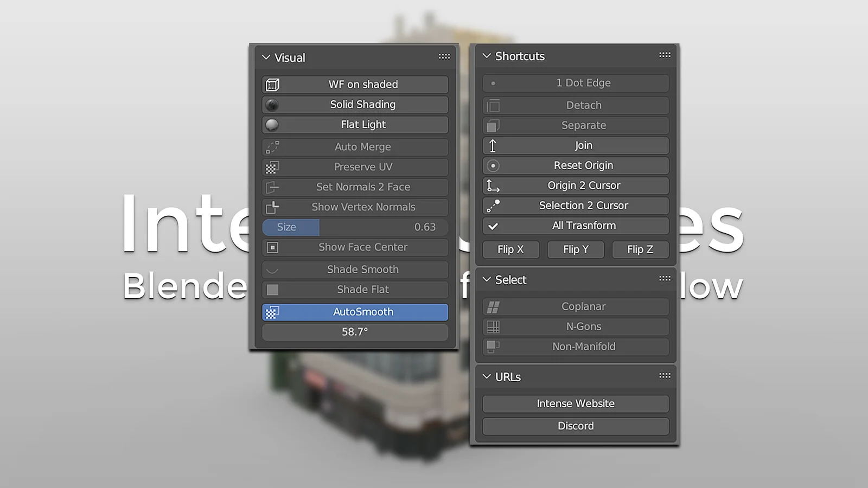The width and height of the screenshot is (868, 488).
Task: Enable the Auto Merge option
Action: point(355,146)
